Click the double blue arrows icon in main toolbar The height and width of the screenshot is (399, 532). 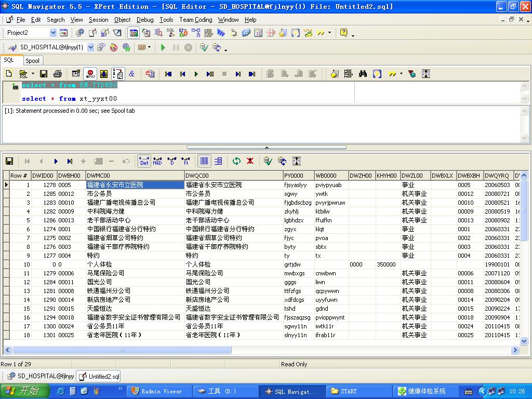[x=221, y=33]
